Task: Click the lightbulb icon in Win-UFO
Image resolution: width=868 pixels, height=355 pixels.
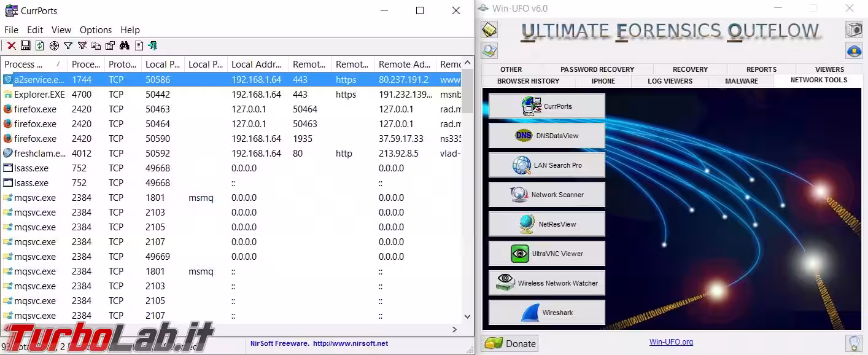Action: [853, 343]
